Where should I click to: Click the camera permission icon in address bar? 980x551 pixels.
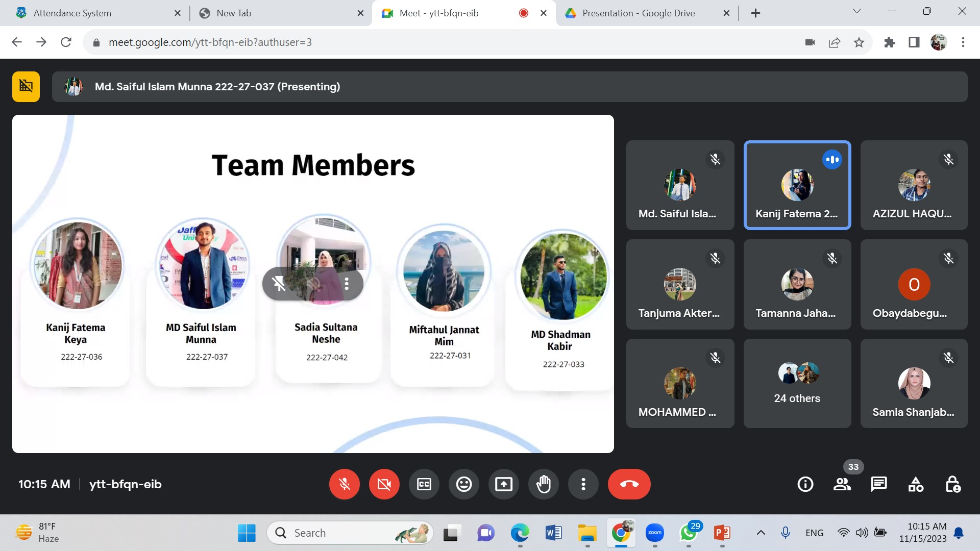click(x=810, y=42)
